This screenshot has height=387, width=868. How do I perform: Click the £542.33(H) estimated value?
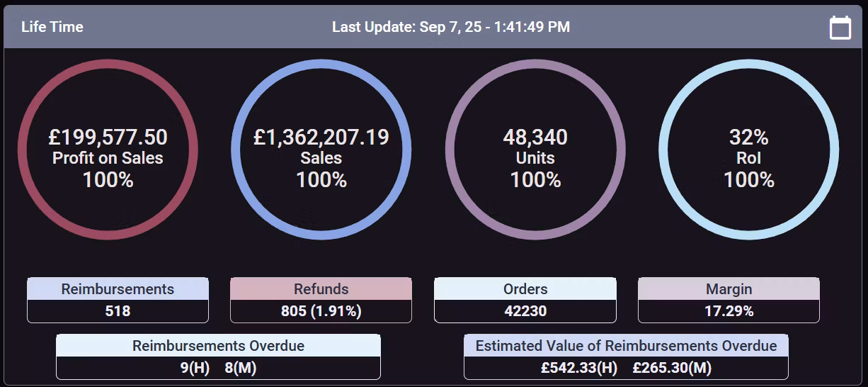click(x=579, y=368)
